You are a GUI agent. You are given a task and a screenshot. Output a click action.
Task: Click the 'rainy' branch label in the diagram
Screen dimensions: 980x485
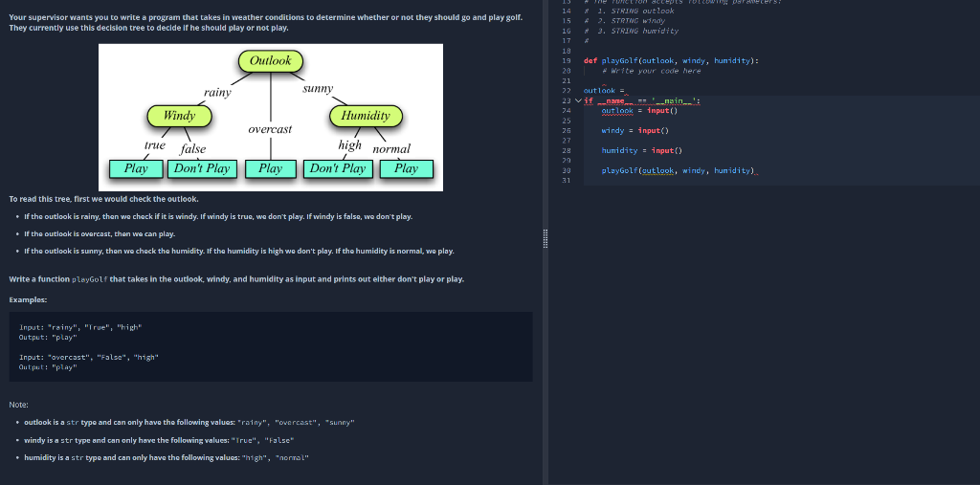(217, 93)
